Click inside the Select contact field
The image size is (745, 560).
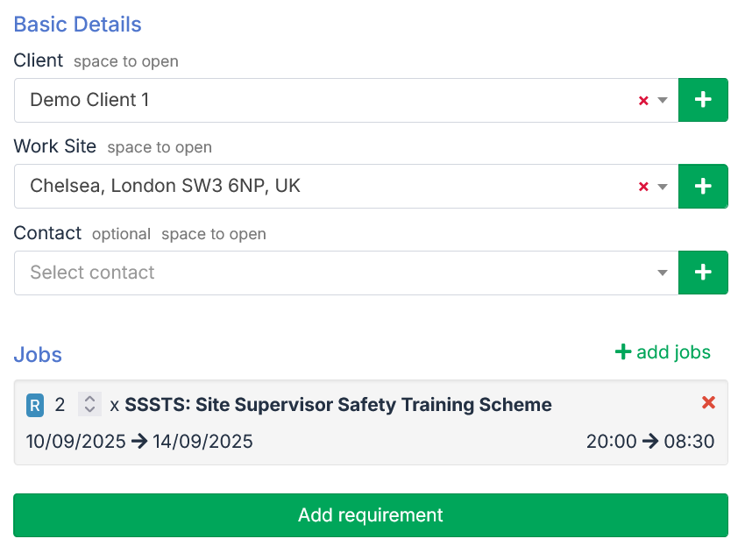[263, 273]
